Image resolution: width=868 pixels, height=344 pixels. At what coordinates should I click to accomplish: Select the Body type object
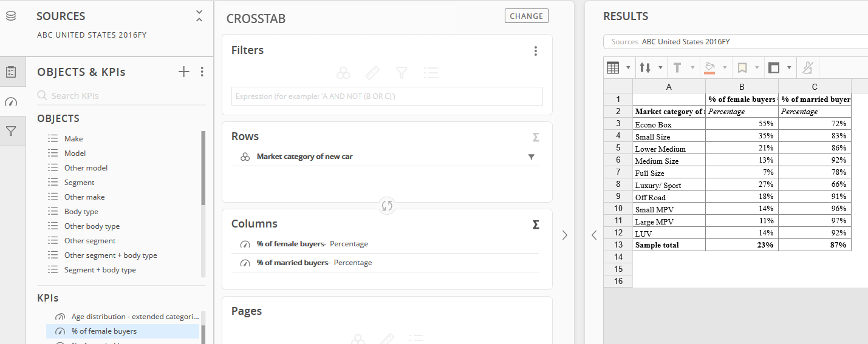click(x=81, y=212)
